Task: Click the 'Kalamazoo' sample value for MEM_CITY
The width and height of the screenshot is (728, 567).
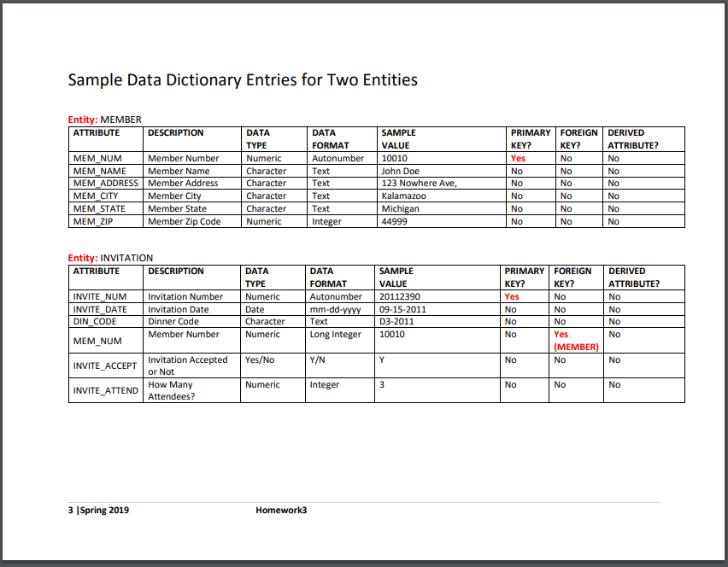Action: [399, 196]
